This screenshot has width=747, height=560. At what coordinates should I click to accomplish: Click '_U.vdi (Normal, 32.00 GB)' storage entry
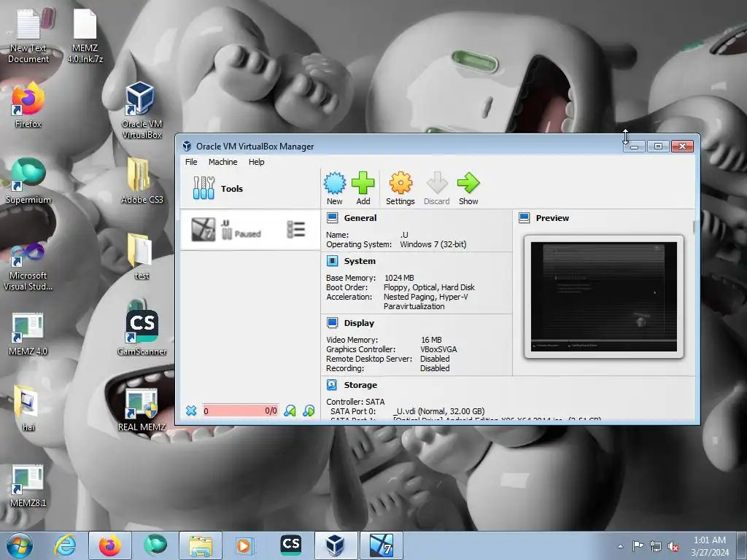pyautogui.click(x=439, y=411)
